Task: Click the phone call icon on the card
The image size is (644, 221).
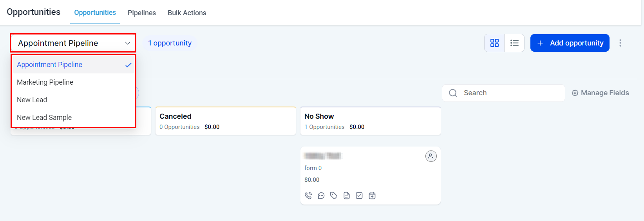Action: (308, 196)
